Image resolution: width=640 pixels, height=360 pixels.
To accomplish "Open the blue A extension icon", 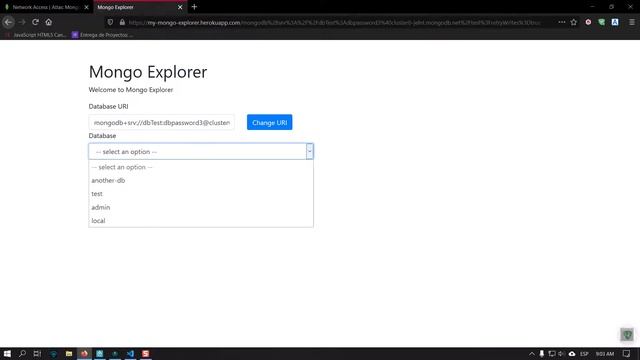I will click(x=615, y=22).
